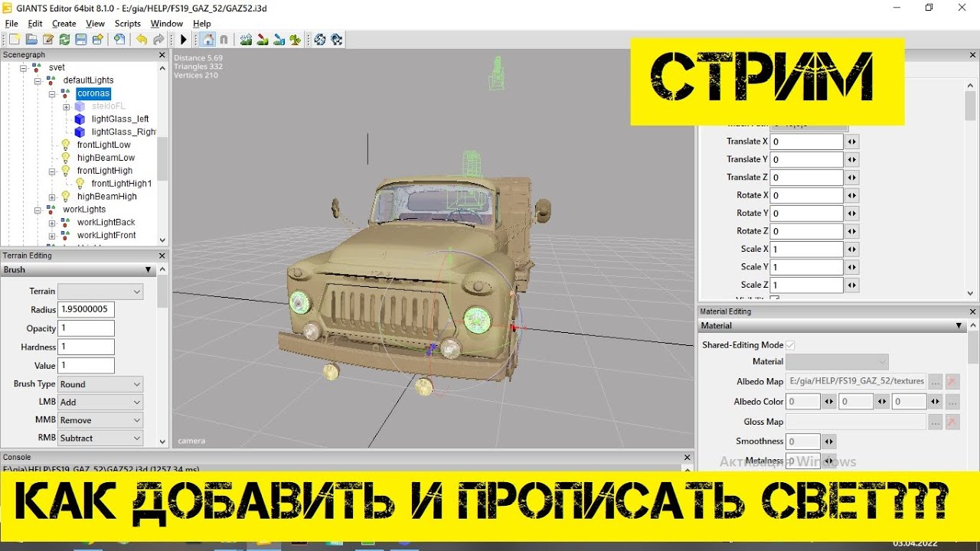Image resolution: width=980 pixels, height=551 pixels.
Task: Click the Save As icon with star
Action: coord(97,40)
